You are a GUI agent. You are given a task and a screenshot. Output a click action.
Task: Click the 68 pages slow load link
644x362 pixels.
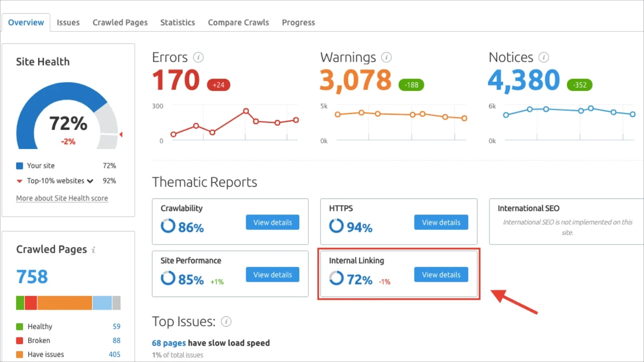click(169, 343)
